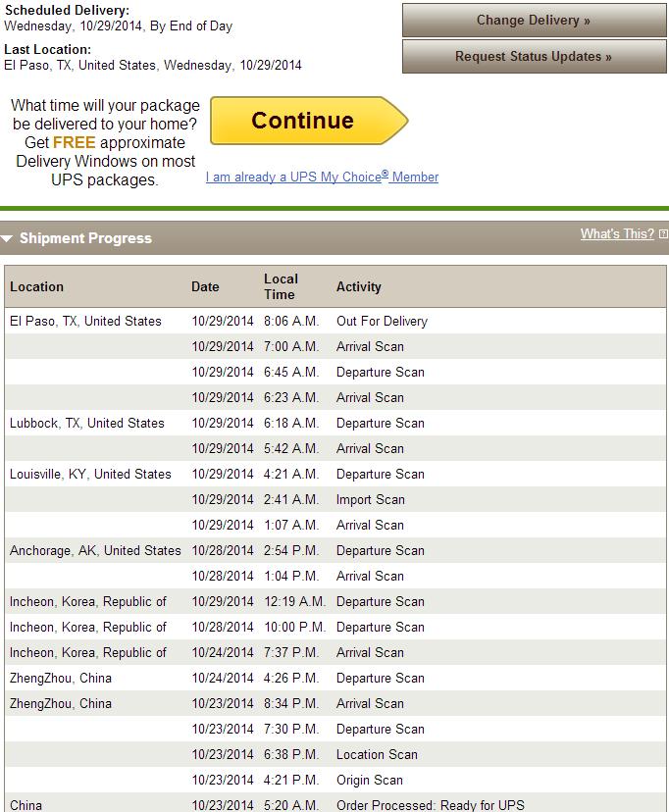Click the Date column header
Image resolution: width=669 pixels, height=812 pixels.
click(205, 287)
